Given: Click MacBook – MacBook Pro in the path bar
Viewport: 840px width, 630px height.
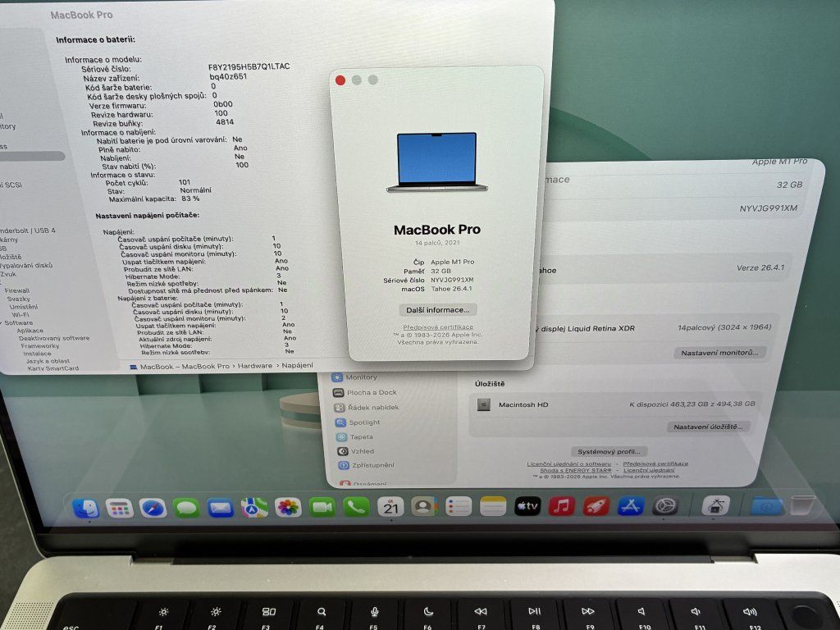Looking at the screenshot, I should (185, 367).
